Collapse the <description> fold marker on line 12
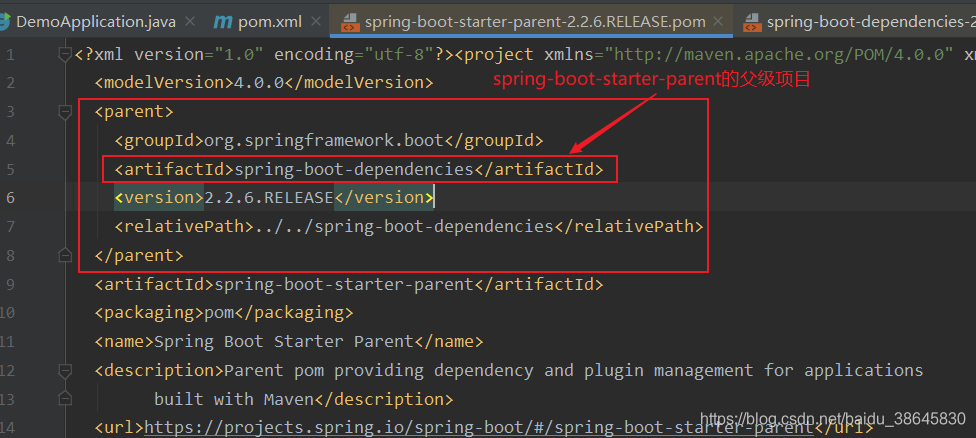Viewport: 976px width, 438px height. point(65,371)
